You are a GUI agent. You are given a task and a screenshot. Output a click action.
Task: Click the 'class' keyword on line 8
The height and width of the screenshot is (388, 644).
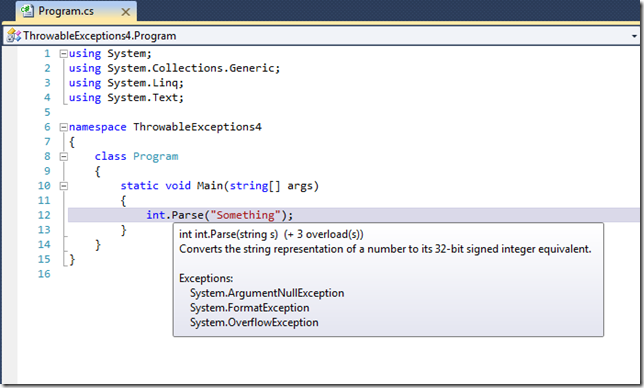(110, 156)
